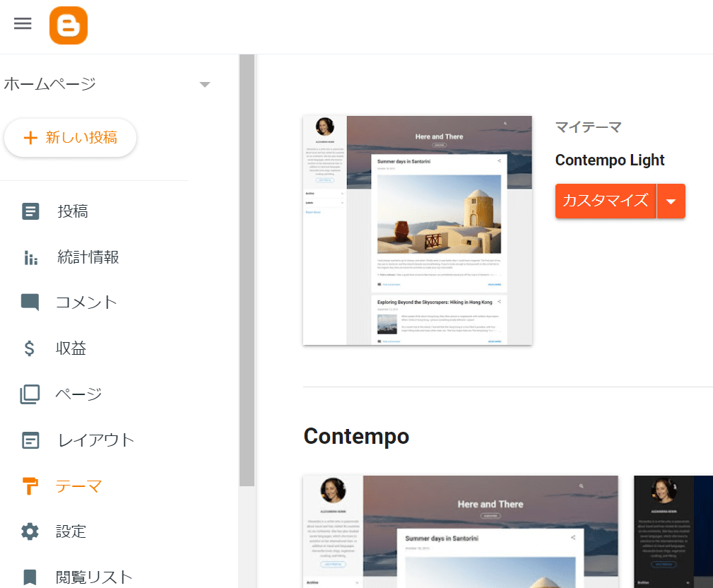
Task: Open 統計情報 stats page
Action: 88,257
